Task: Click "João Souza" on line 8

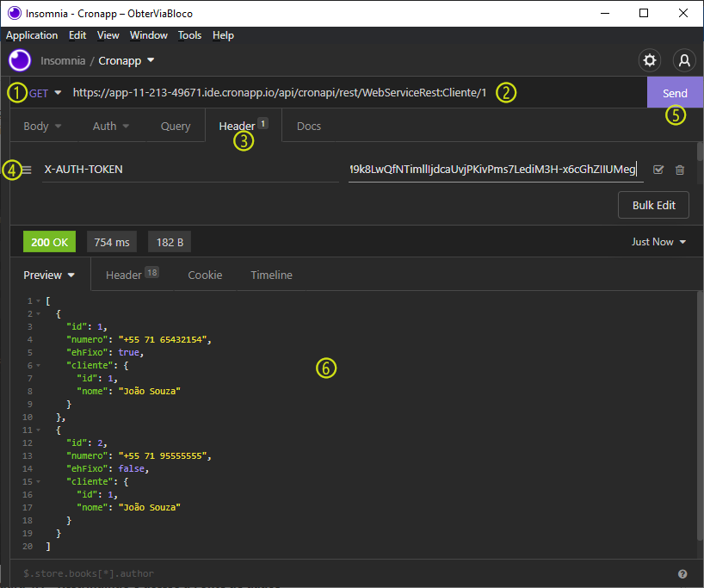Action: 150,391
